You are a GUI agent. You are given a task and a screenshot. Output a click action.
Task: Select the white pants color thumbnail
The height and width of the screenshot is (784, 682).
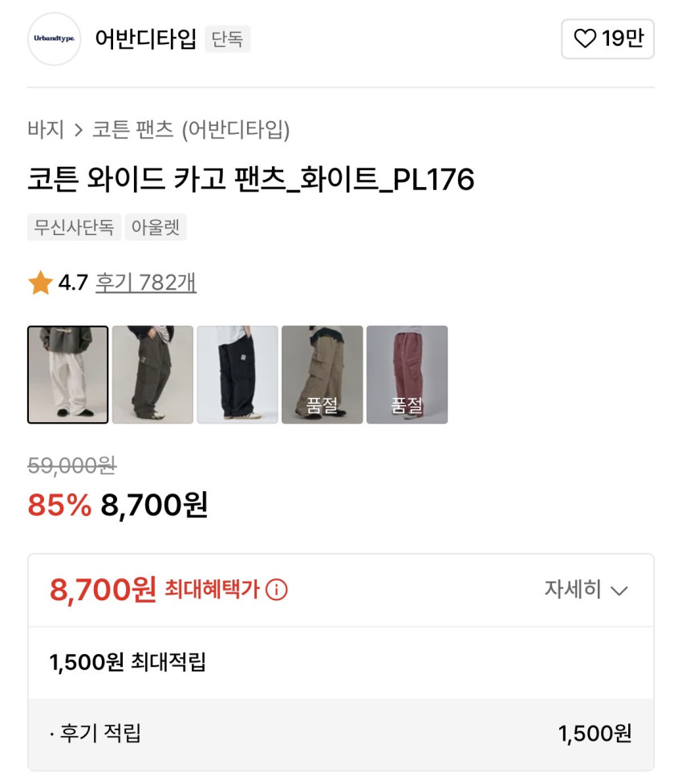68,375
